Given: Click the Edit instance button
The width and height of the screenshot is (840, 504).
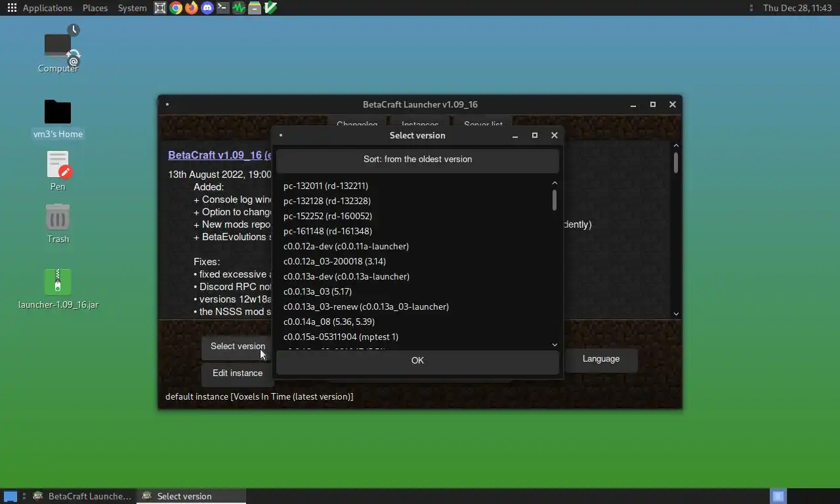Looking at the screenshot, I should coord(238,373).
